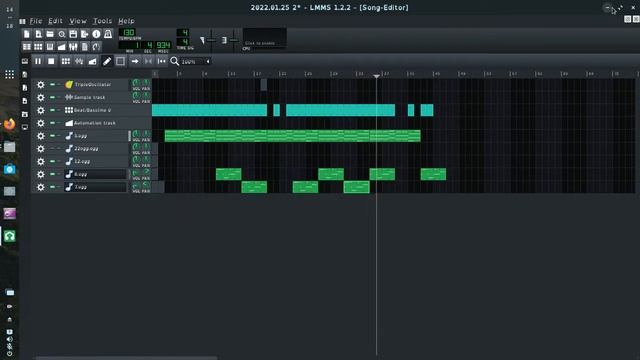The image size is (640, 360).
Task: Pause song playback
Action: point(38,61)
